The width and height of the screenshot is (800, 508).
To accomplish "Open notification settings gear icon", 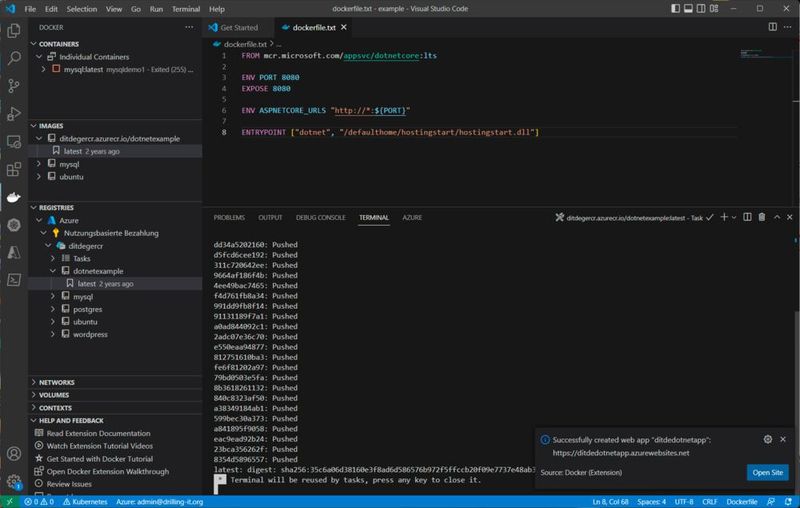I will [768, 439].
